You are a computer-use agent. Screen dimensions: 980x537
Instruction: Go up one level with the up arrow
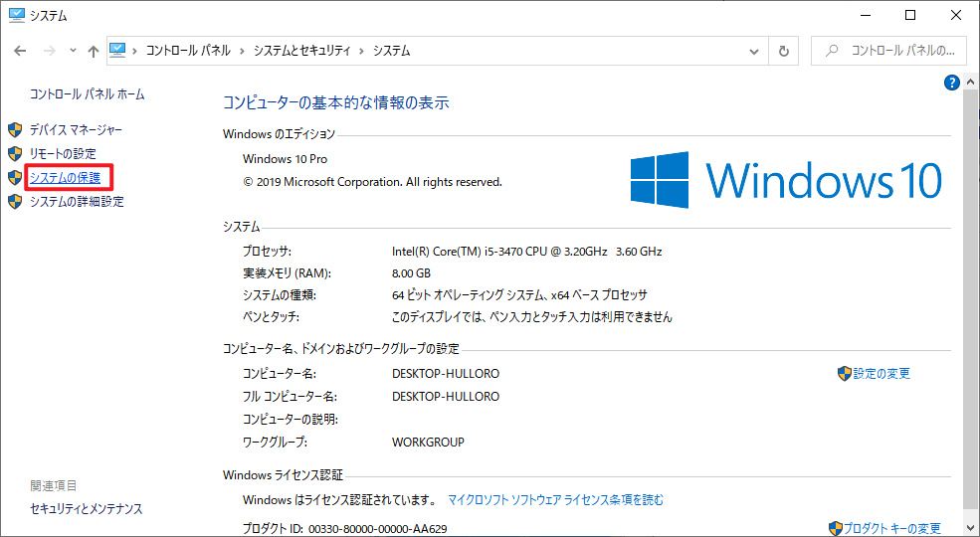tap(94, 51)
